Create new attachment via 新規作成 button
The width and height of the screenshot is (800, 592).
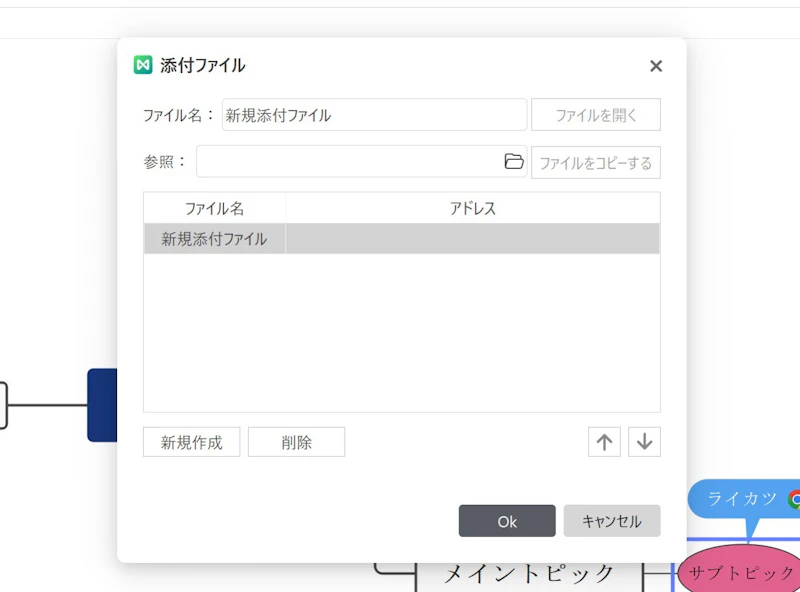(191, 441)
